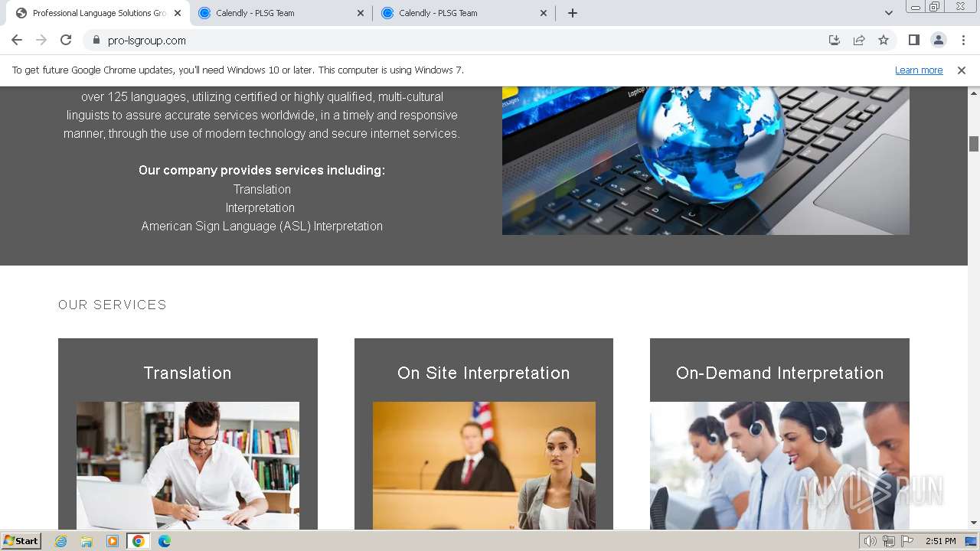Open the network status tray icon

(889, 541)
